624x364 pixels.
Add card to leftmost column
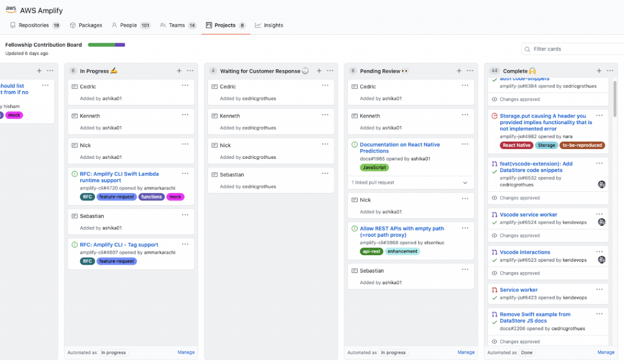39,71
